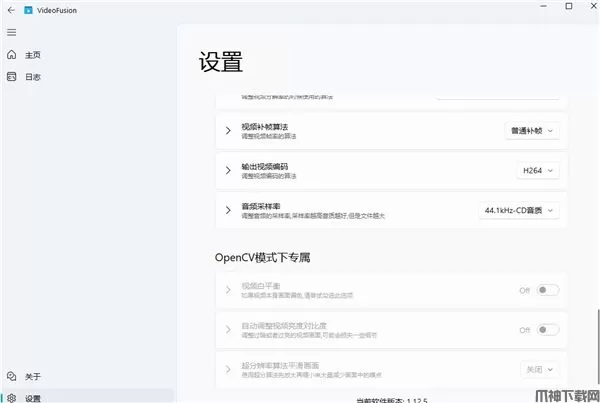Screen dimensions: 600x403
Task: Open the 关闭 dropdown for 超分辨率算法平滑画面
Action: pos(538,369)
